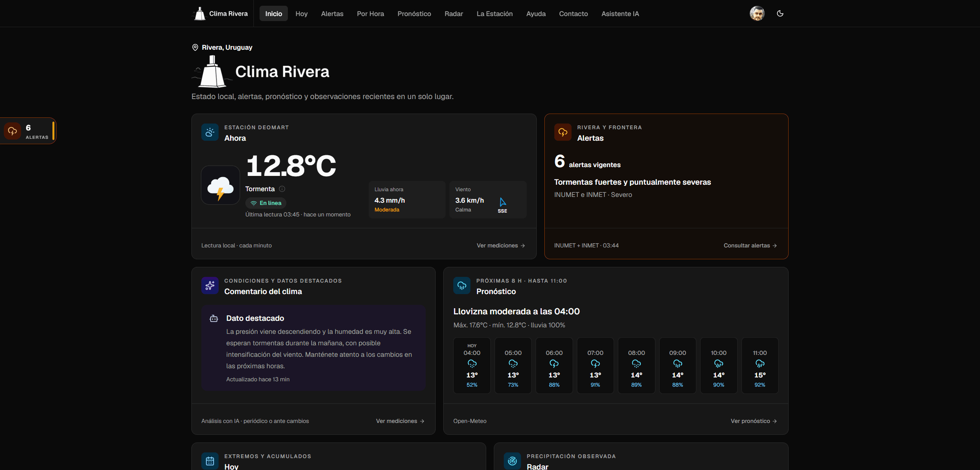The height and width of the screenshot is (470, 980).
Task: Click the location pin icon by Rivera, Uruguay
Action: [195, 47]
